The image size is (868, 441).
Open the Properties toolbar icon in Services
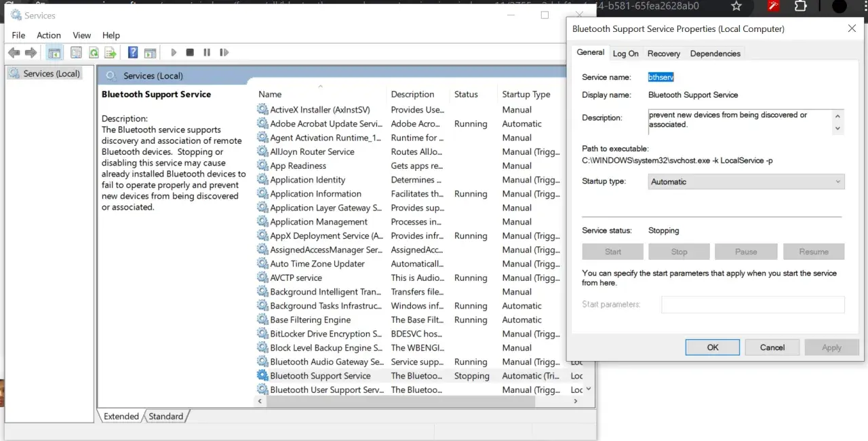[76, 53]
